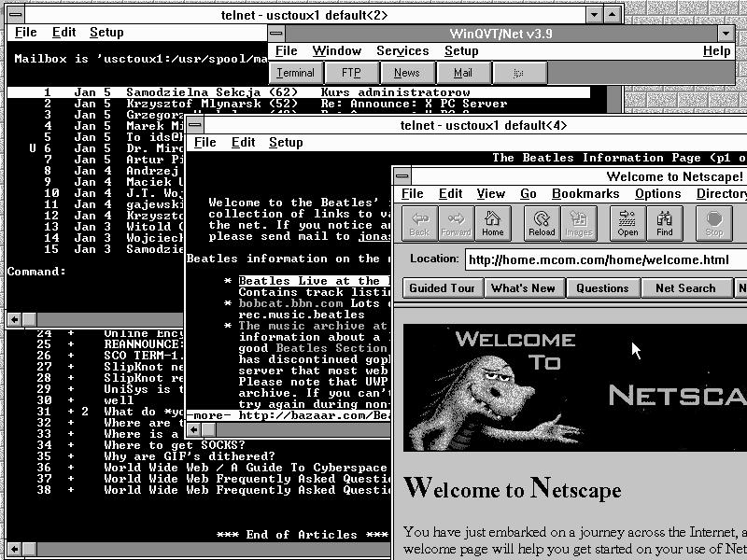Click the Open icon in Netscape toolbar
747x560 pixels.
pos(627,223)
